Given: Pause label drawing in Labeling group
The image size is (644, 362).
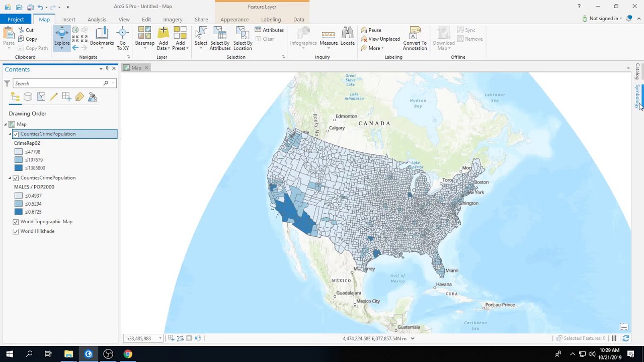Looking at the screenshot, I should coord(371,30).
